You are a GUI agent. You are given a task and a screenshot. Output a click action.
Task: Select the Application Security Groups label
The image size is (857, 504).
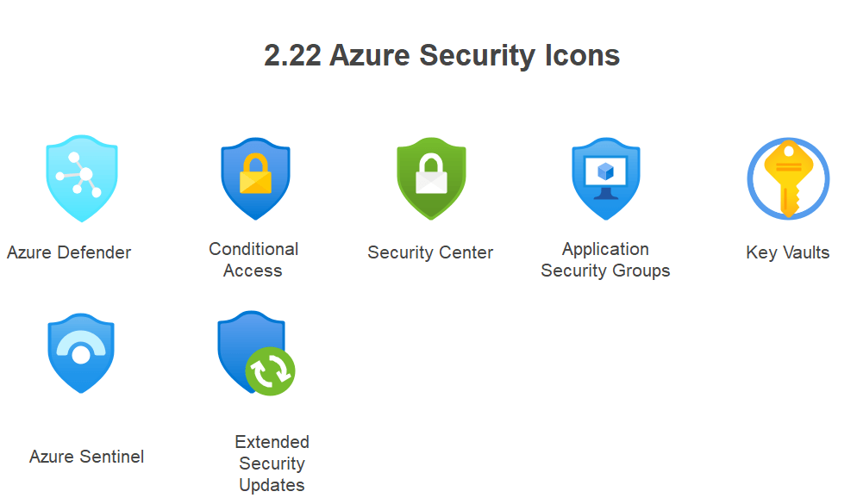[x=605, y=260]
